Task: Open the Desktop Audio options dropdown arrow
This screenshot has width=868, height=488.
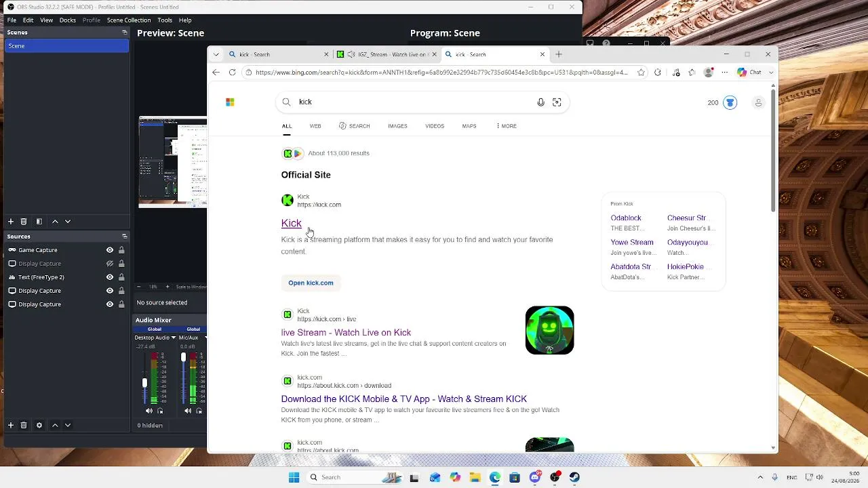Action: pyautogui.click(x=174, y=338)
